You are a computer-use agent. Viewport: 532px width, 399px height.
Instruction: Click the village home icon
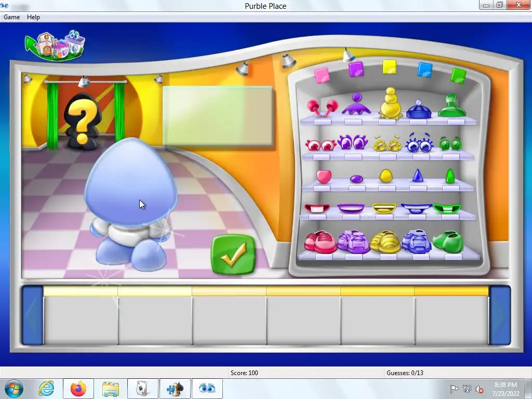pos(55,46)
